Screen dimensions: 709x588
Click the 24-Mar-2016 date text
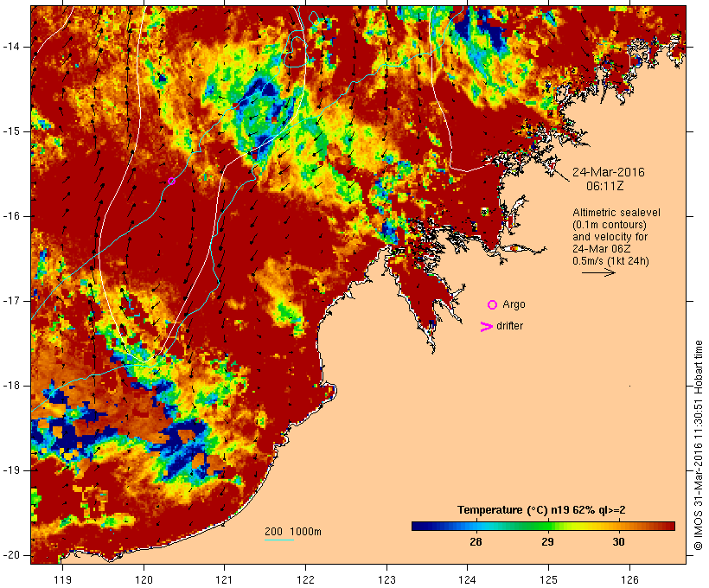point(608,172)
